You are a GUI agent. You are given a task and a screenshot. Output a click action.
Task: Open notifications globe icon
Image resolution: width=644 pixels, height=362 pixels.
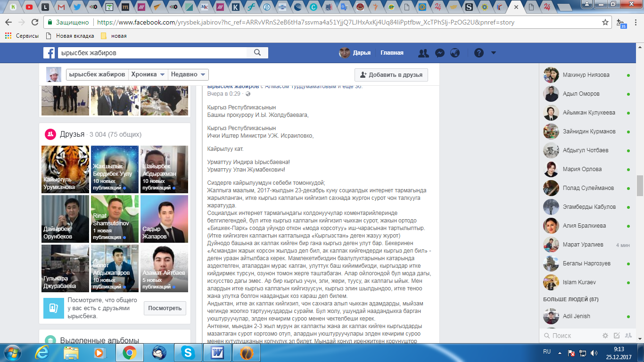(x=455, y=53)
